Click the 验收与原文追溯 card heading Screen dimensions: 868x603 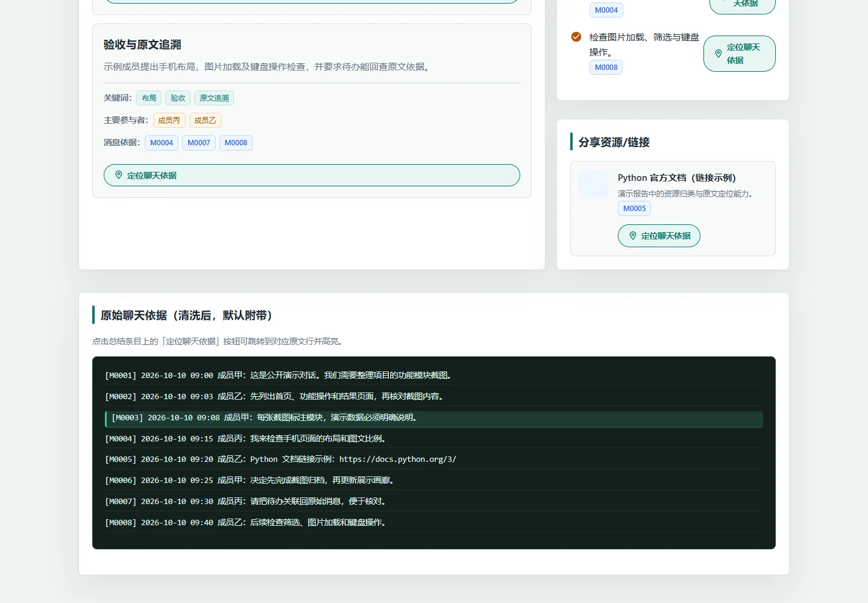[142, 45]
